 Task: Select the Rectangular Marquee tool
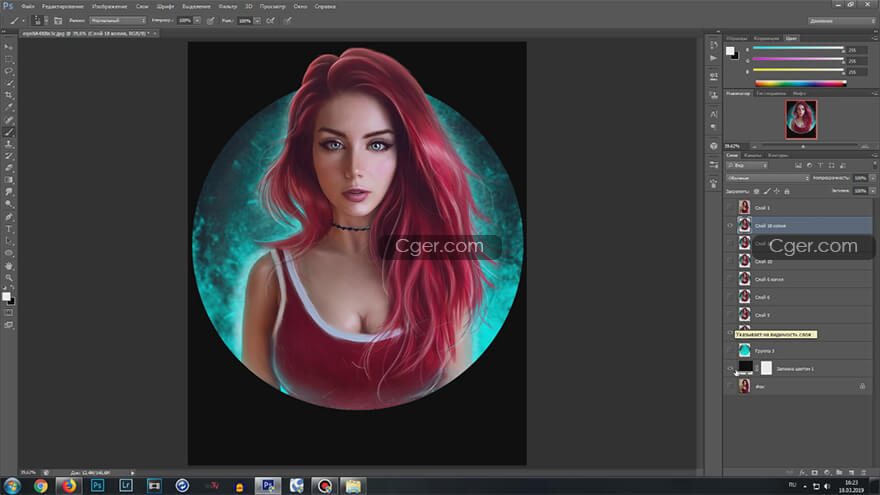coord(8,59)
